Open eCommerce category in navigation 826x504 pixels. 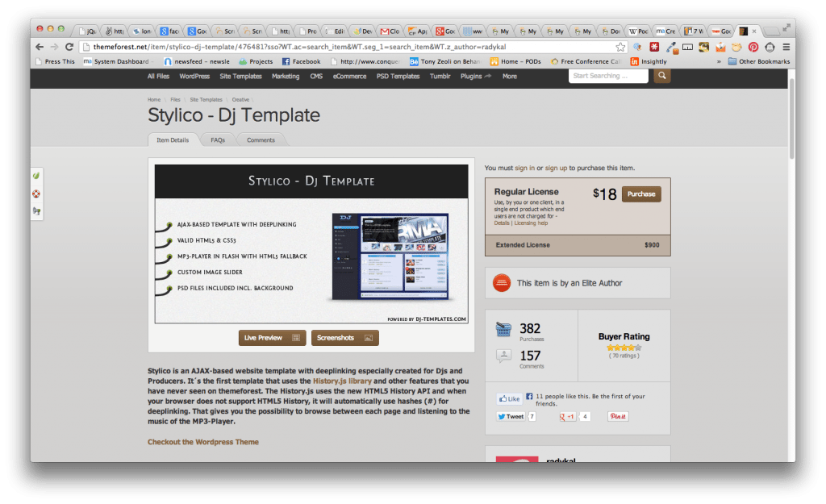click(349, 77)
